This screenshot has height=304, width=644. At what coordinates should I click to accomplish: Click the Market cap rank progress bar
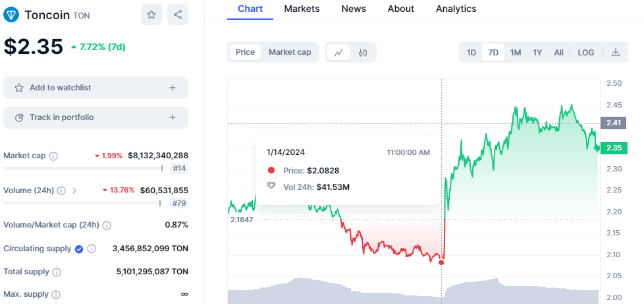[x=83, y=168]
